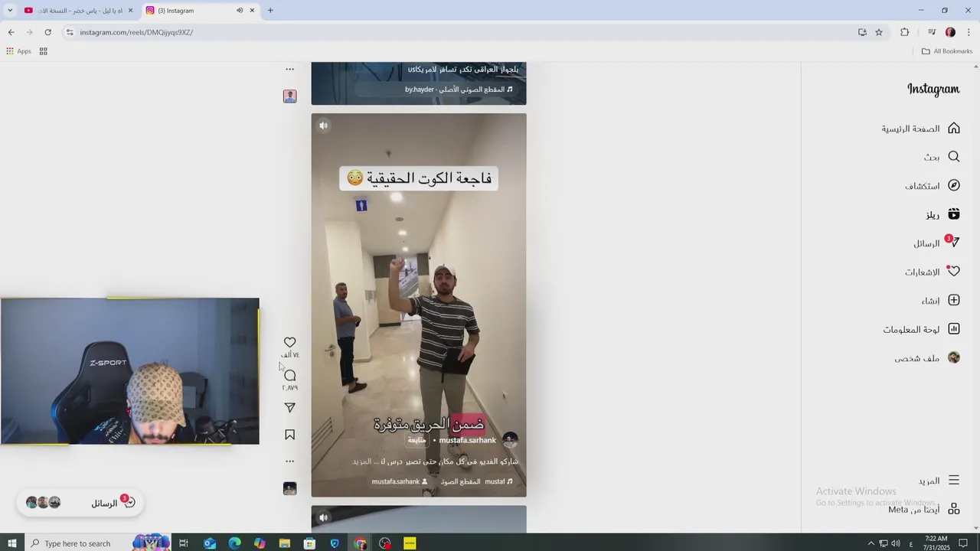
Task: Install the app from the address bar icon
Action: click(862, 32)
